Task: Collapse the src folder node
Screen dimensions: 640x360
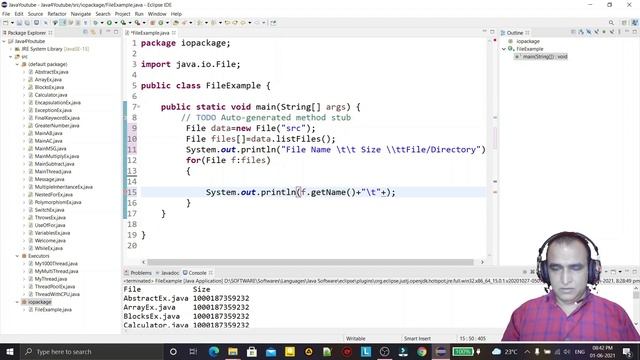Action: pyautogui.click(x=11, y=57)
